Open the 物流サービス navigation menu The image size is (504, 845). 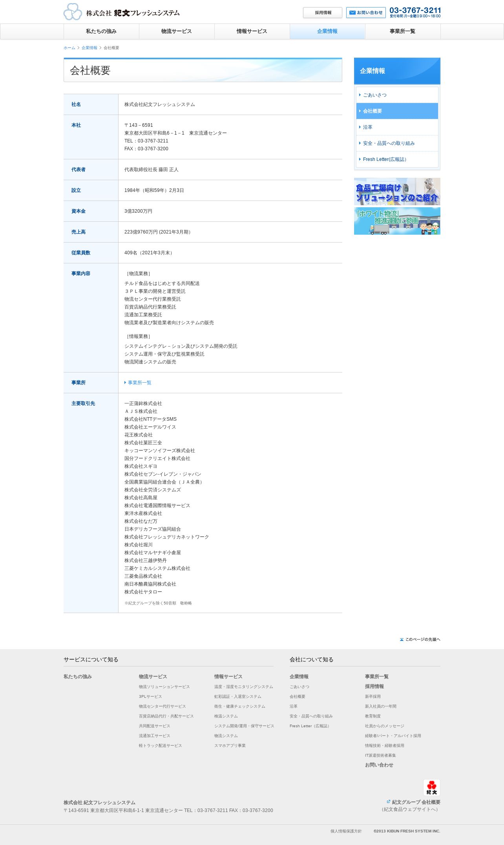click(177, 31)
